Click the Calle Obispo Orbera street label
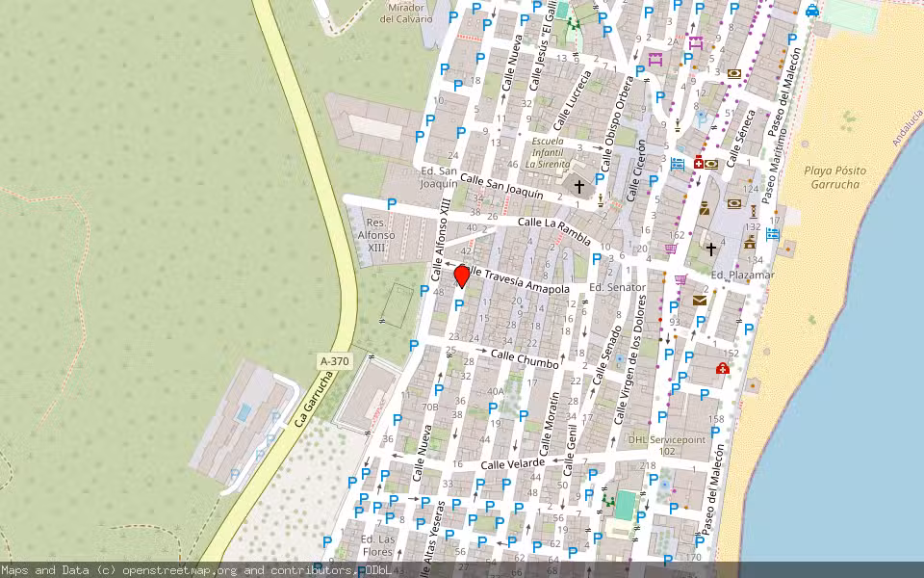 pyautogui.click(x=617, y=123)
